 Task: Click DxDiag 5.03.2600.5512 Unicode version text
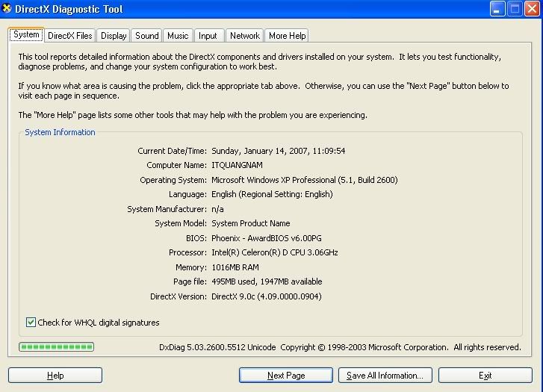[x=217, y=347]
